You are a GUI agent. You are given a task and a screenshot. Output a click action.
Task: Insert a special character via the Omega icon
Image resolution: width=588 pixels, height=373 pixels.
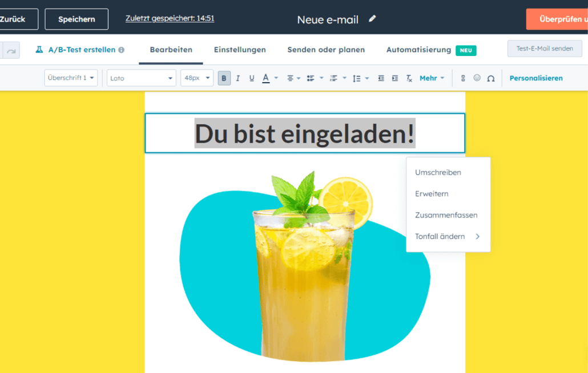click(491, 78)
